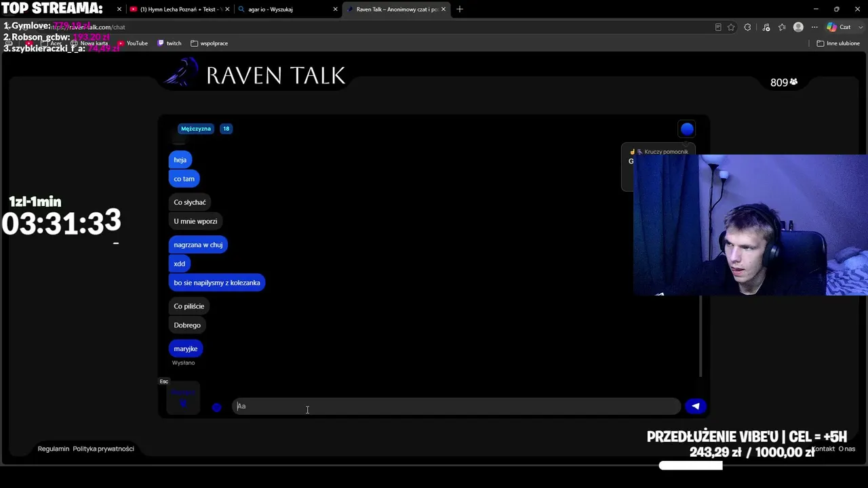868x488 pixels.
Task: Expand the arrow beside the Czat button
Action: click(859, 27)
